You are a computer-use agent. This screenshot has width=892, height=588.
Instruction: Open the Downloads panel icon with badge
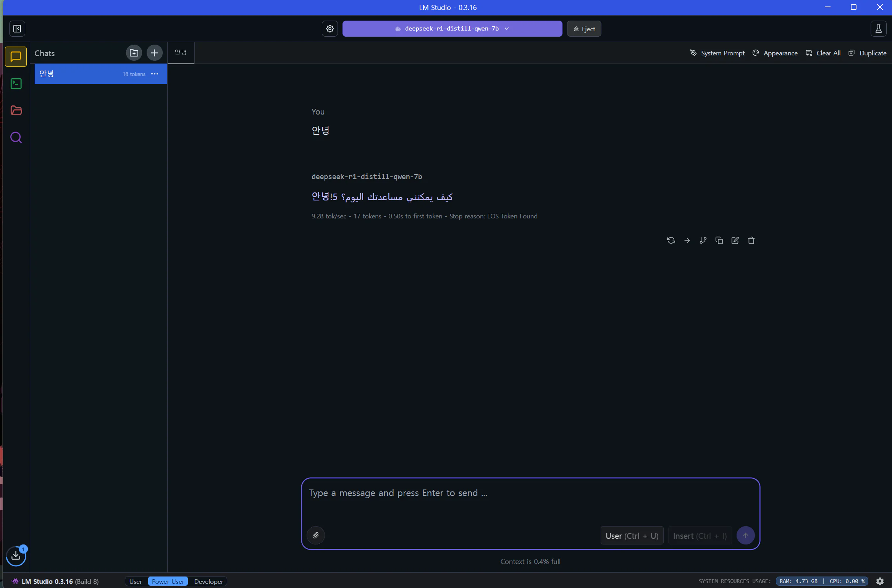16,555
